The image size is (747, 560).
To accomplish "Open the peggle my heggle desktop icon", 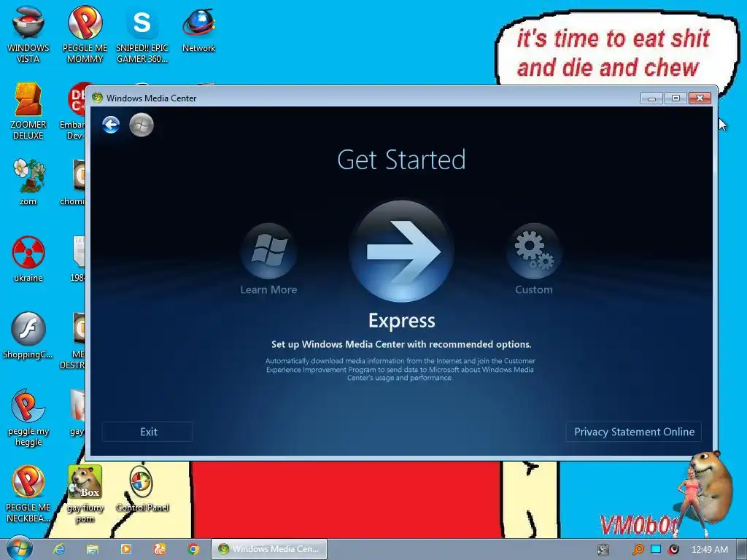I will point(28,417).
